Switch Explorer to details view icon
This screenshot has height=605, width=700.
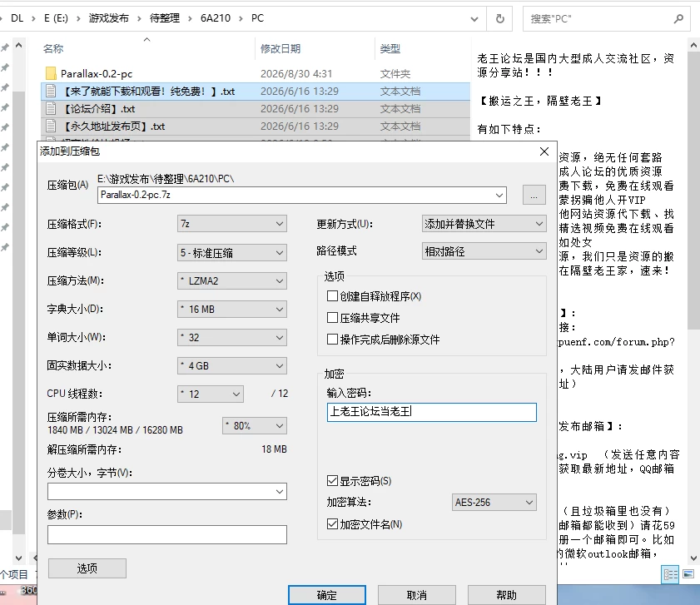[x=670, y=574]
